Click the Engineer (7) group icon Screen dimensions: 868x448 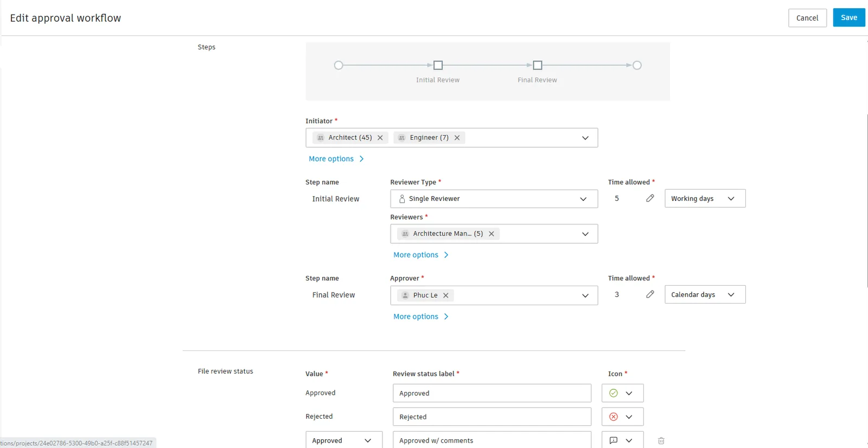[402, 138]
